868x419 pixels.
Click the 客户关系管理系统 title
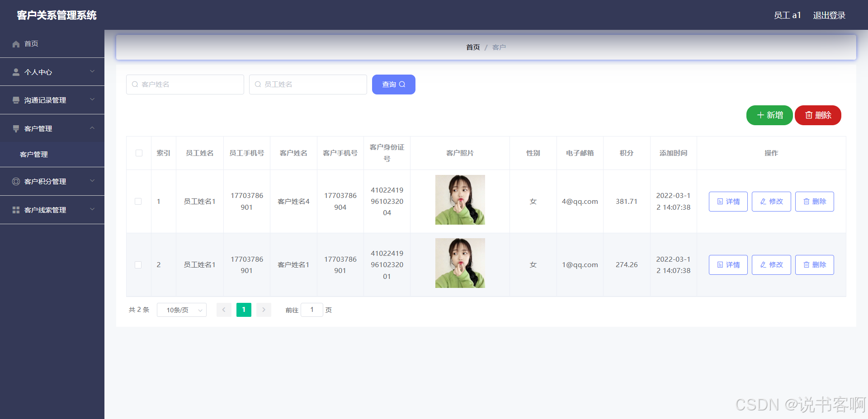point(57,15)
